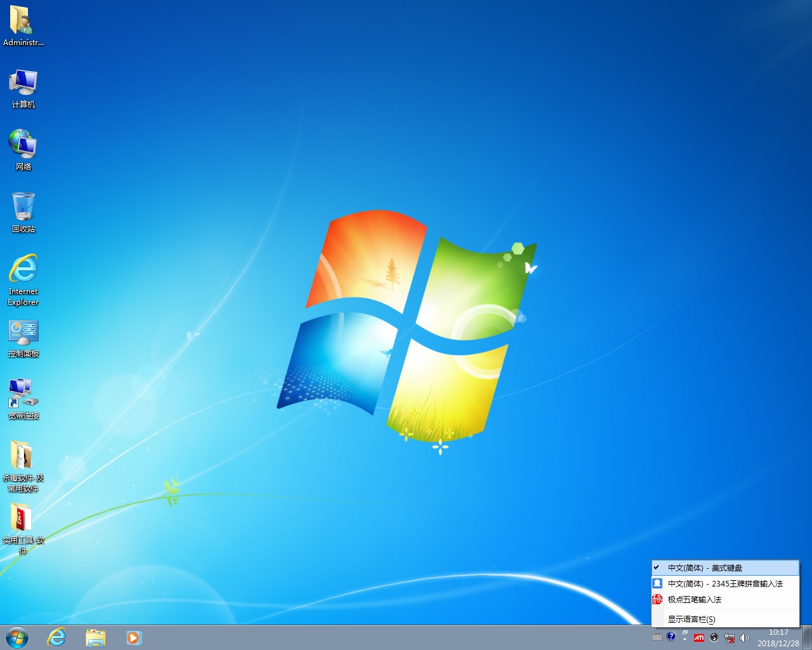812x650 pixels.
Task: Open the Start menu
Action: [17, 637]
